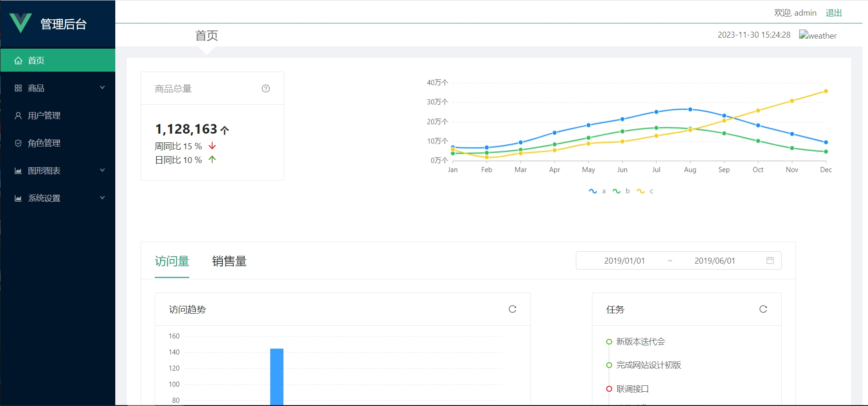Viewport: 868px width, 406px height.
Task: Open the 角色管理 menu item
Action: tap(58, 143)
